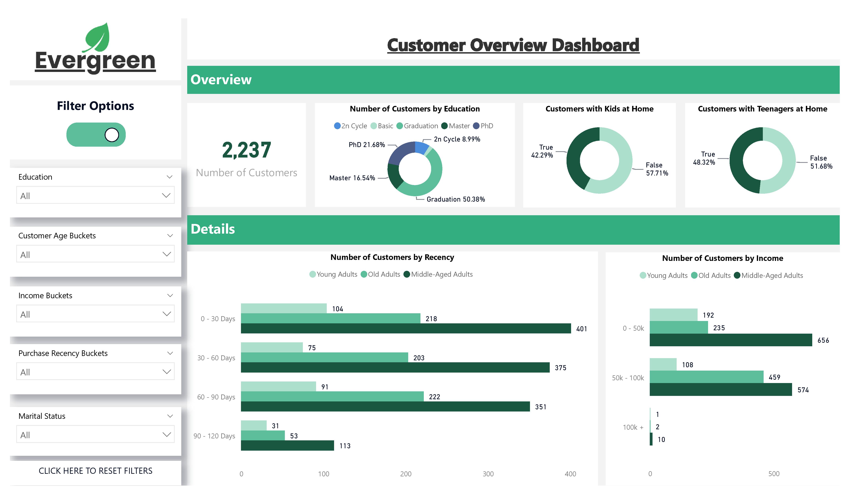Image resolution: width=850 pixels, height=504 pixels.
Task: Click the Master 16.54% data label
Action: click(x=352, y=178)
